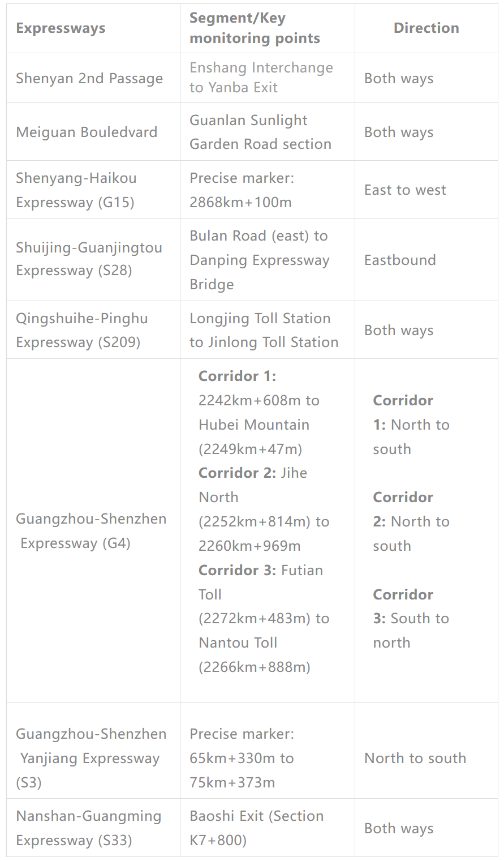This screenshot has width=504, height=861.
Task: Select Qingshuihe-Pinghu Expressway (S209) cell
Action: (x=81, y=330)
